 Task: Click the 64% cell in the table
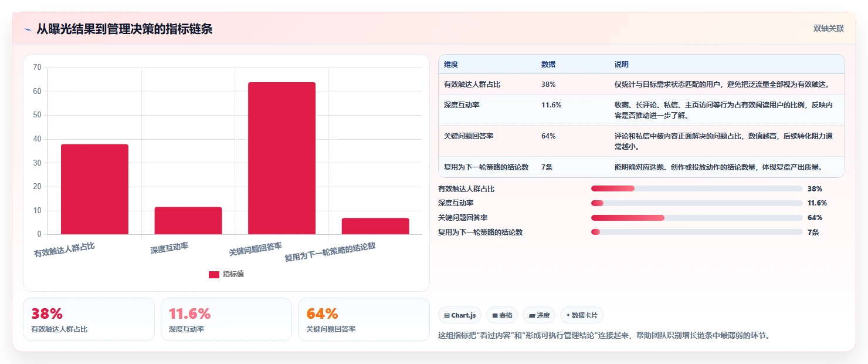tap(548, 136)
